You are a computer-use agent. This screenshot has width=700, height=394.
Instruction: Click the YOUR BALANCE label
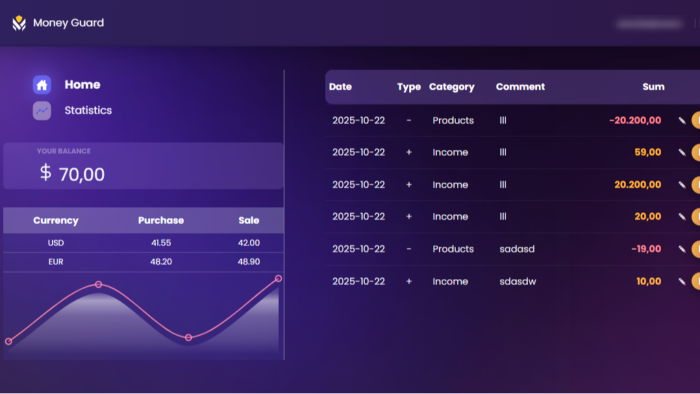[x=64, y=151]
